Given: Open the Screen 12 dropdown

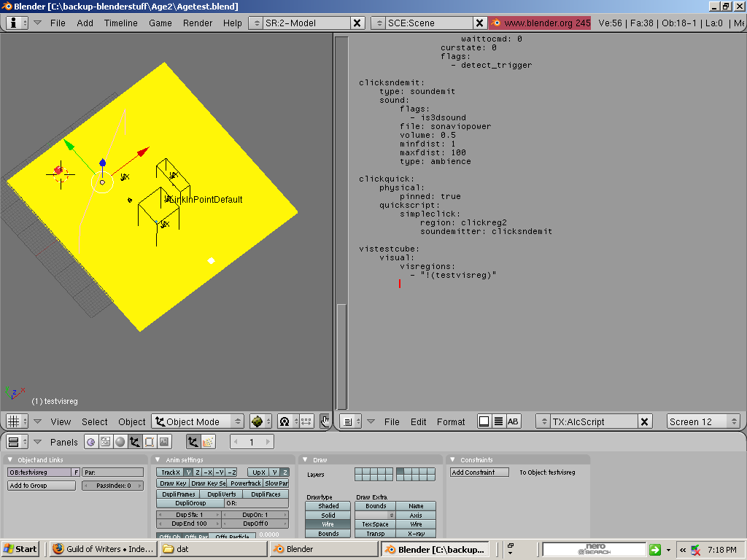Looking at the screenshot, I should (x=703, y=421).
